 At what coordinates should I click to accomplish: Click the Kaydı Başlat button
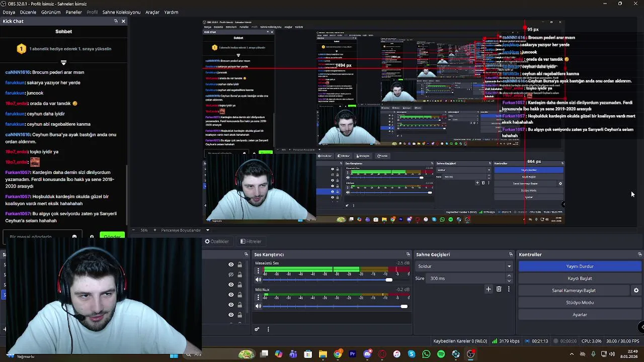pyautogui.click(x=580, y=279)
